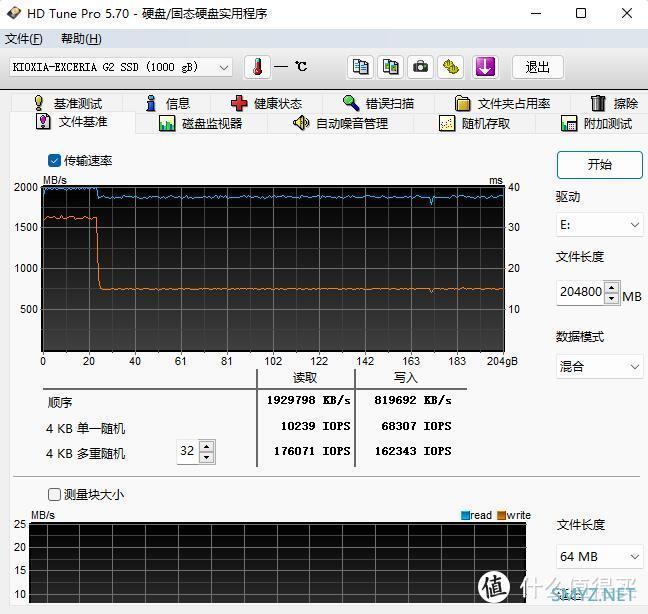Screen dimensions: 648x614
Task: Switch to the 错误扫描 tab
Action: point(378,103)
